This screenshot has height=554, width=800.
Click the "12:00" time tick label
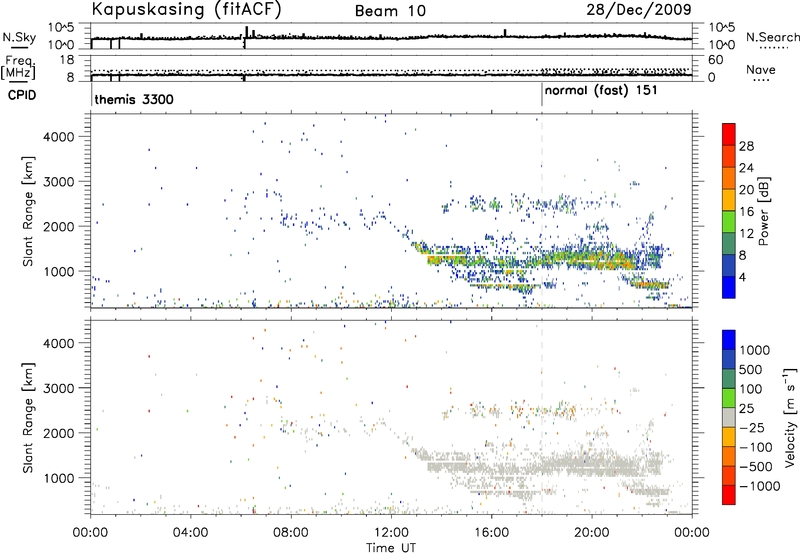[x=391, y=533]
